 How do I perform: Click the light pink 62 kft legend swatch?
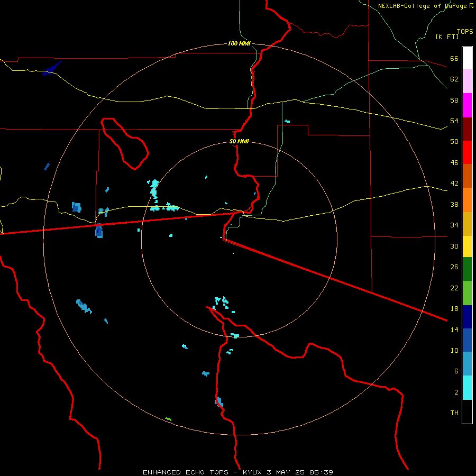467,81
